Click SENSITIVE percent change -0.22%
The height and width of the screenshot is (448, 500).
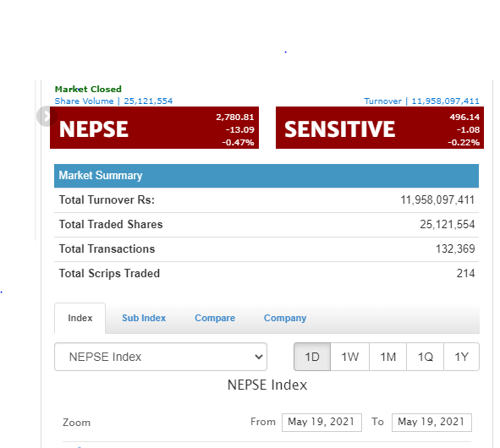464,142
